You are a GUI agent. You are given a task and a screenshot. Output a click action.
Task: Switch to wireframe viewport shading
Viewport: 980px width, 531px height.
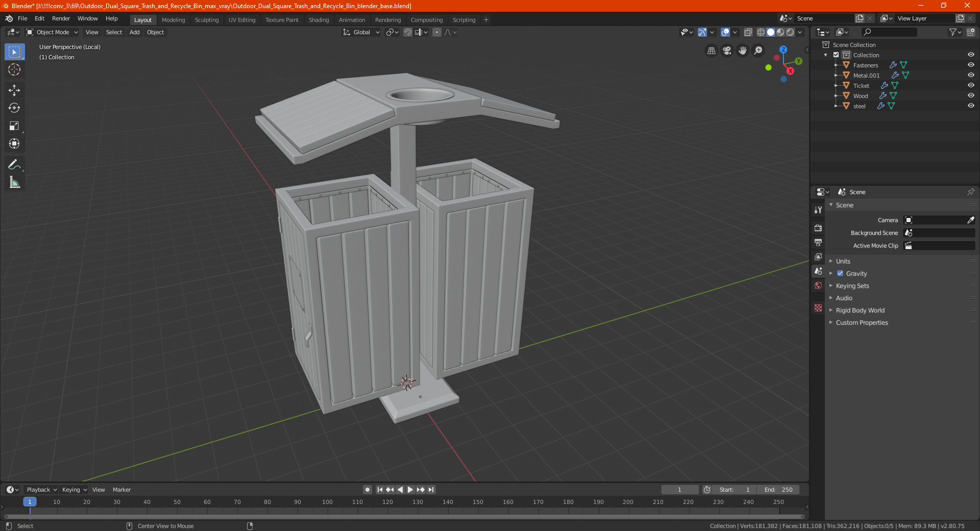point(761,32)
